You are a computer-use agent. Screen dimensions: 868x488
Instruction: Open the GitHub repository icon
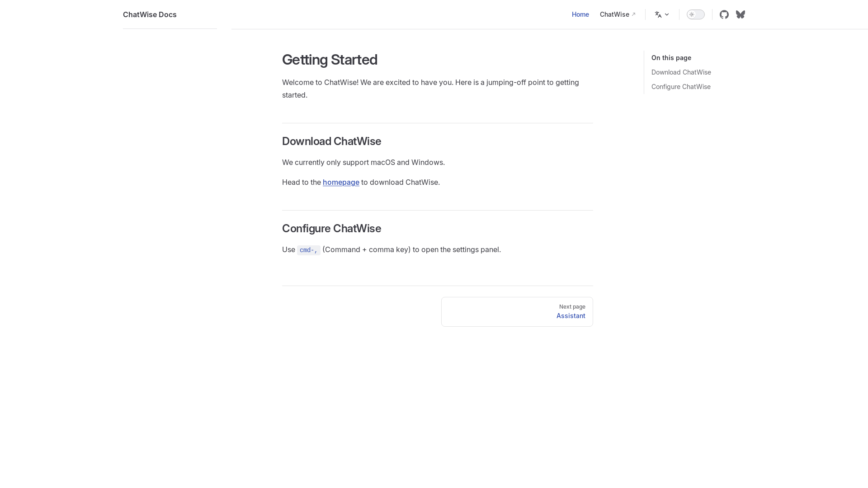tap(724, 14)
